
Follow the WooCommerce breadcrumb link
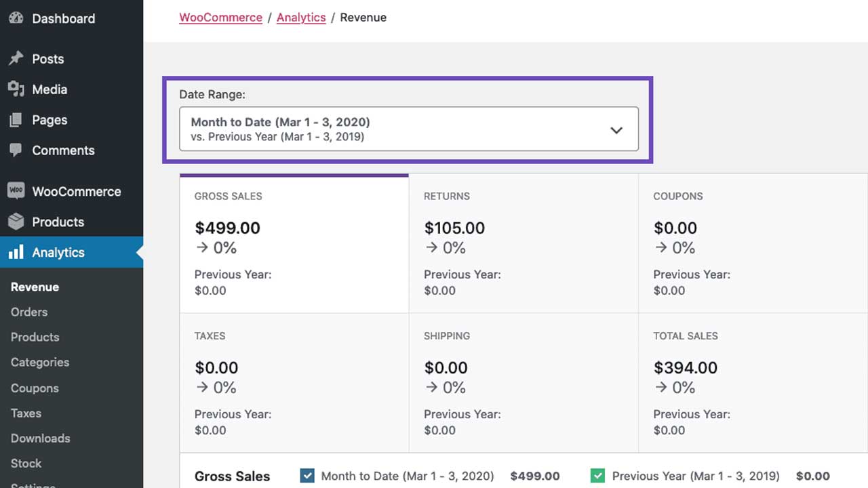pyautogui.click(x=220, y=17)
